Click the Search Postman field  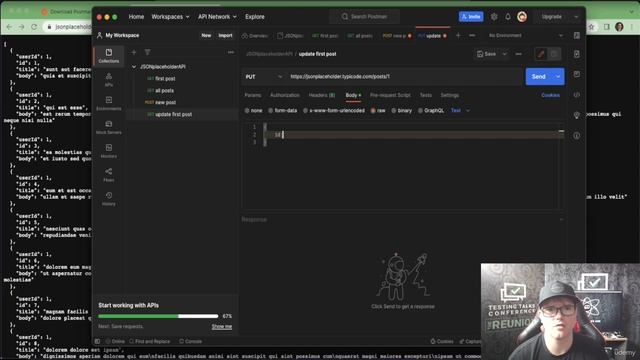tap(364, 17)
